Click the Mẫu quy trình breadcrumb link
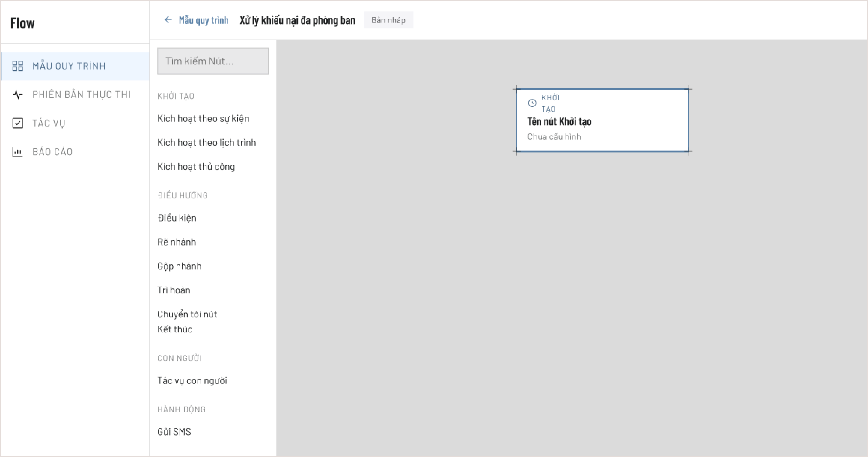Image resolution: width=868 pixels, height=457 pixels. tap(204, 20)
